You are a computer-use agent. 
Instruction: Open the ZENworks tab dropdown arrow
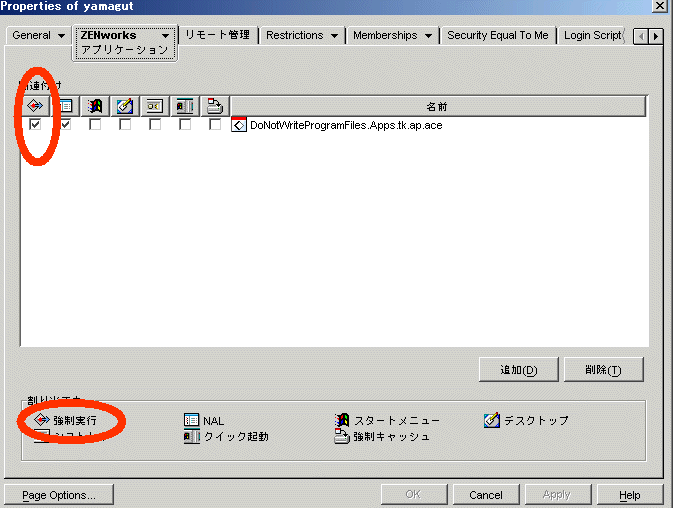click(165, 36)
